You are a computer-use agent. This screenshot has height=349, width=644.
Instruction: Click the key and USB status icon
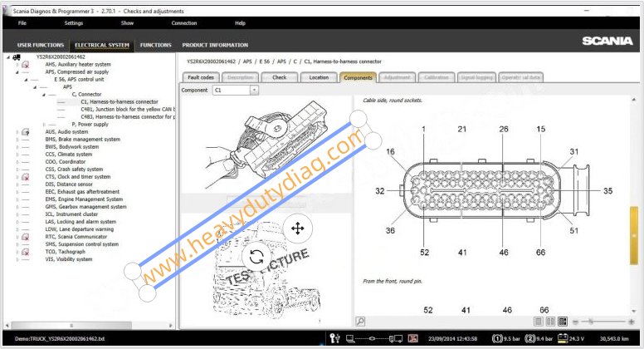pyautogui.click(x=334, y=338)
